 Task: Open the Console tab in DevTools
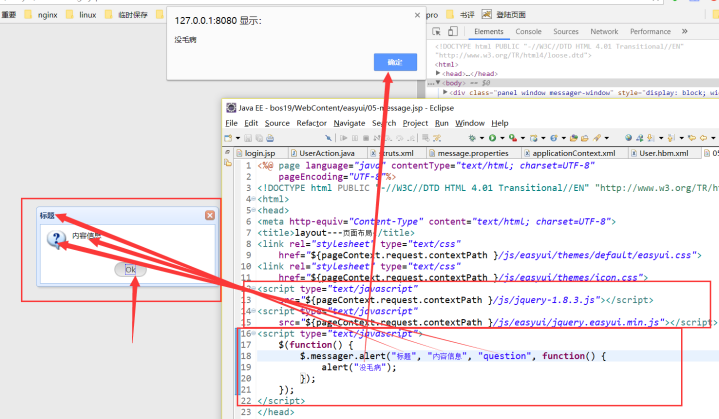click(x=528, y=32)
